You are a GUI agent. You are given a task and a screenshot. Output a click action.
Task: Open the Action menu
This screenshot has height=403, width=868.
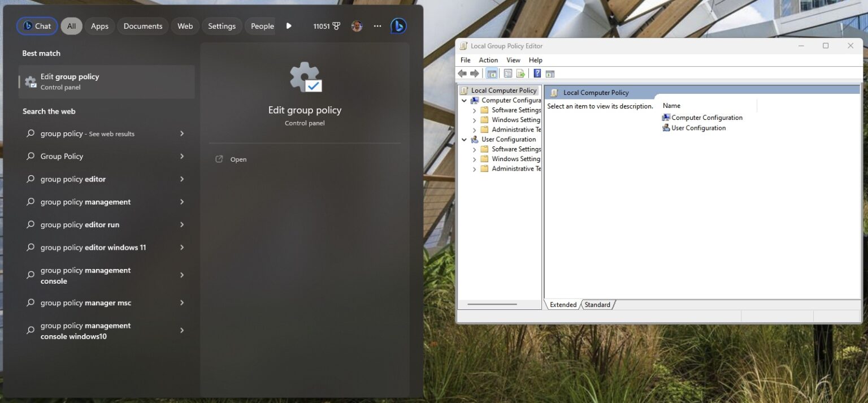(488, 60)
